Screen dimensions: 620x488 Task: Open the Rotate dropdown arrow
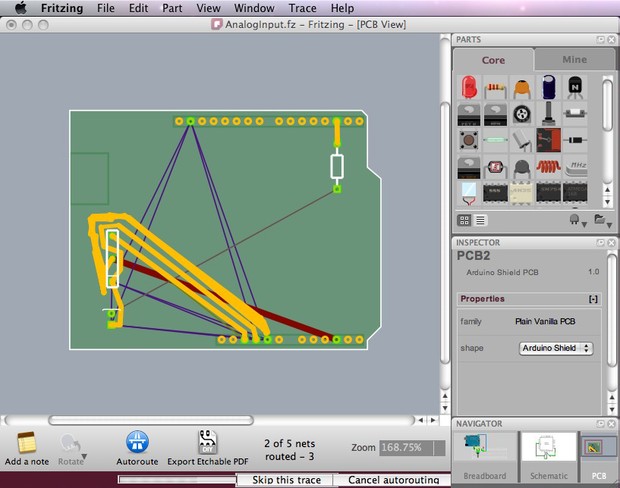[84, 457]
